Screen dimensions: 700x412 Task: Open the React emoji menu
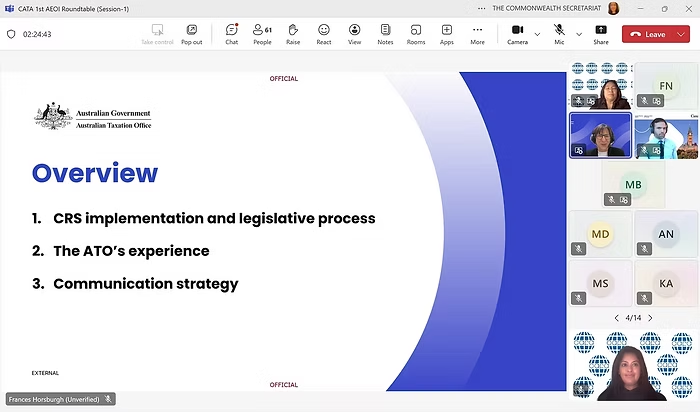click(324, 34)
